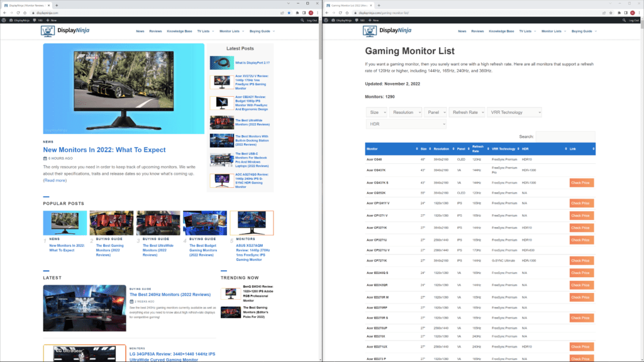Open the Reviews menu in the site navigation

[155, 30]
